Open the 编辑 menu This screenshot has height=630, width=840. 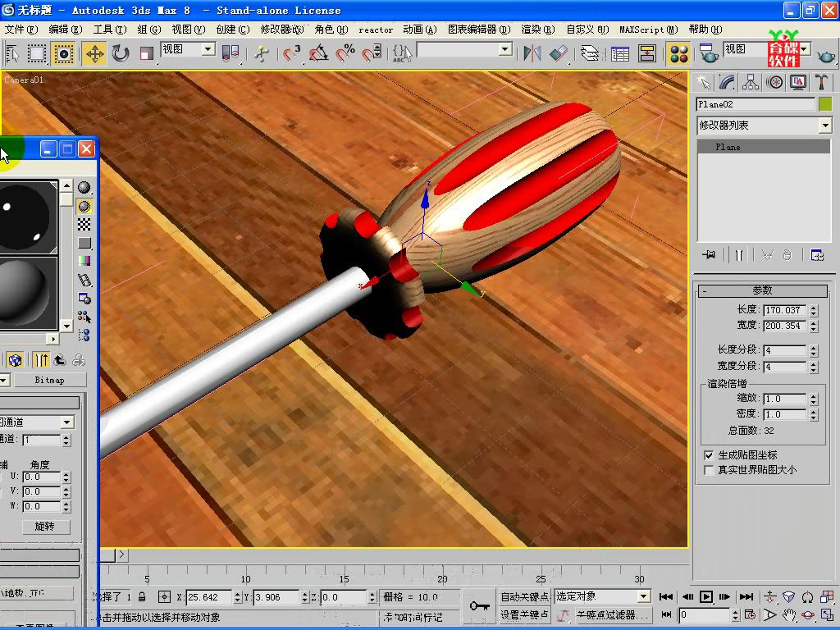click(66, 30)
